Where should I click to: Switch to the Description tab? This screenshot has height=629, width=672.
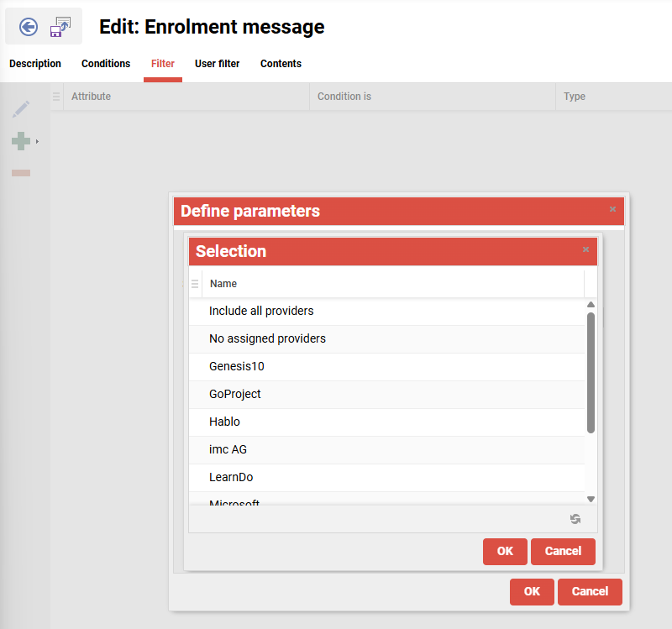coord(35,64)
